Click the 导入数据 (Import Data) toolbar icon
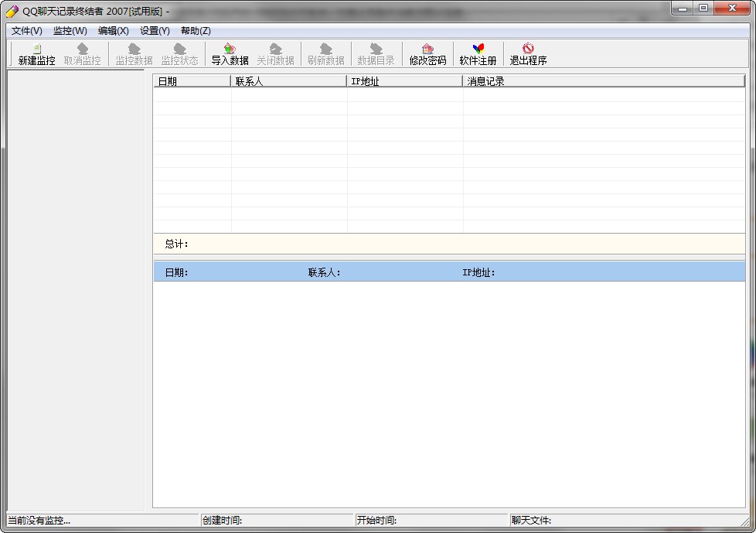The height and width of the screenshot is (533, 756). click(229, 53)
